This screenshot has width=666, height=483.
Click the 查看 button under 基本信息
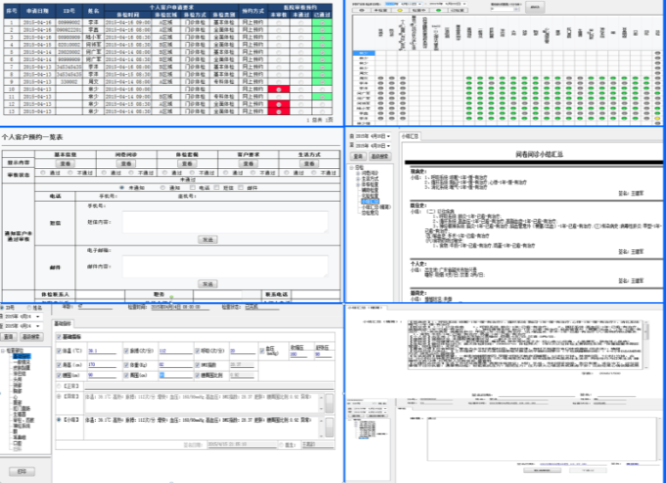(65, 164)
